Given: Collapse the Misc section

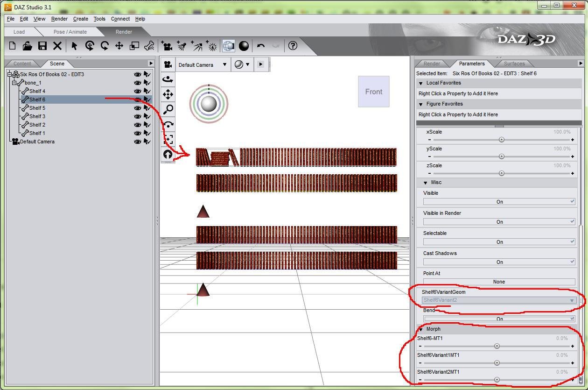Looking at the screenshot, I should 426,183.
